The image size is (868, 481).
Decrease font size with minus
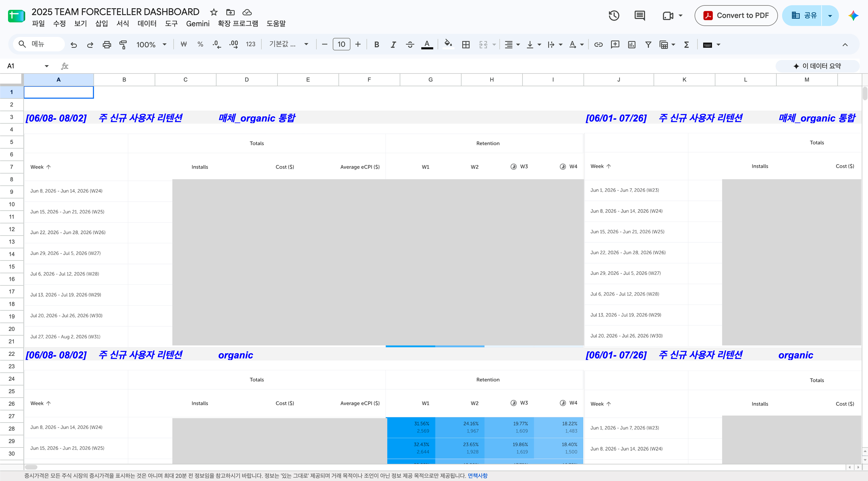click(x=324, y=44)
